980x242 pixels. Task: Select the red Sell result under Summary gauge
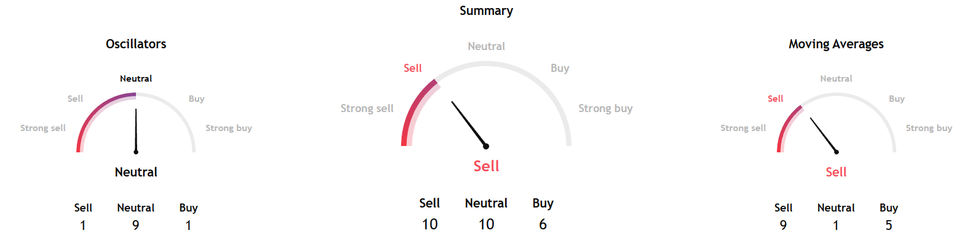tap(486, 166)
